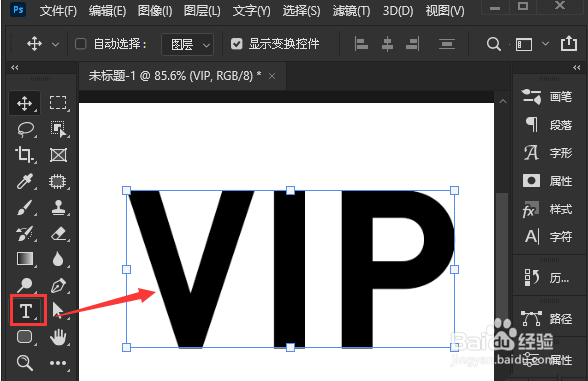Screen dimensions: 588x381
Task: Open the 视图(V) menu
Action: [445, 10]
